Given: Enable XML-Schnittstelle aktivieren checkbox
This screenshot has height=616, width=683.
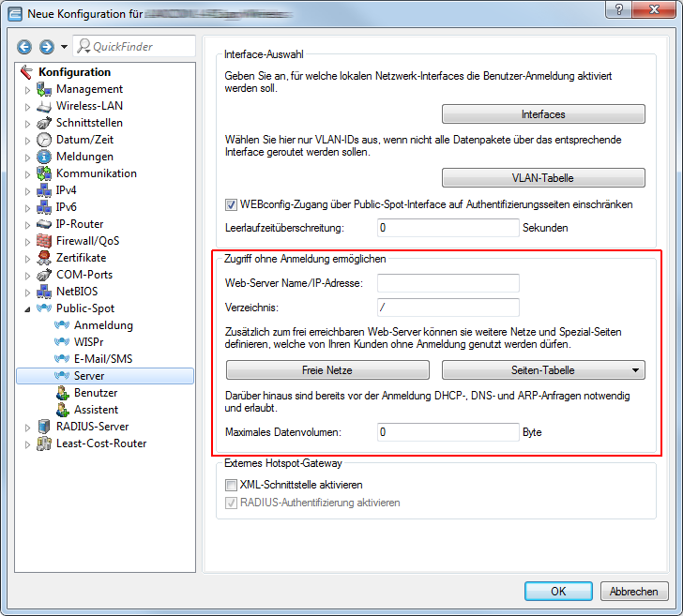Looking at the screenshot, I should [x=231, y=485].
